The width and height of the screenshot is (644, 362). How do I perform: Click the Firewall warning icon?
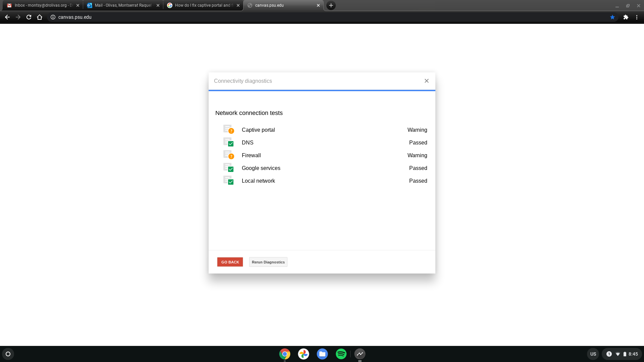[231, 157]
